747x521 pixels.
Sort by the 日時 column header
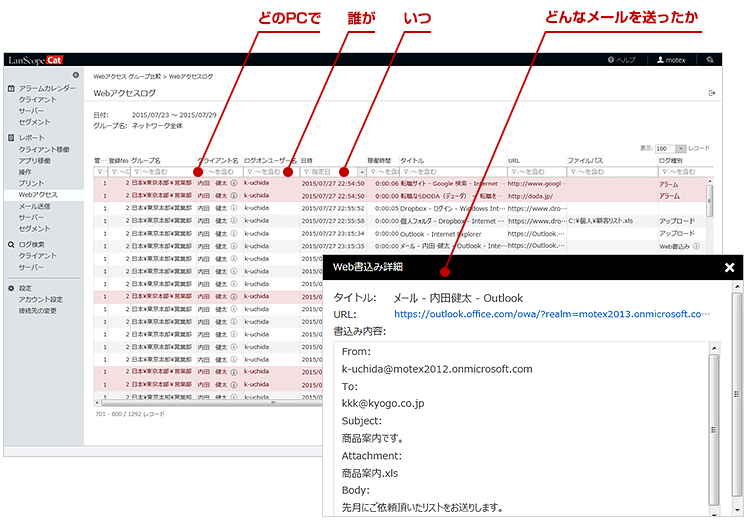click(x=307, y=160)
